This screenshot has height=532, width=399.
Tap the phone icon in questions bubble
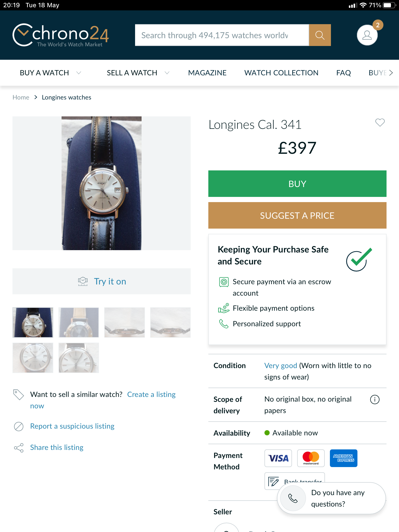coord(293,498)
